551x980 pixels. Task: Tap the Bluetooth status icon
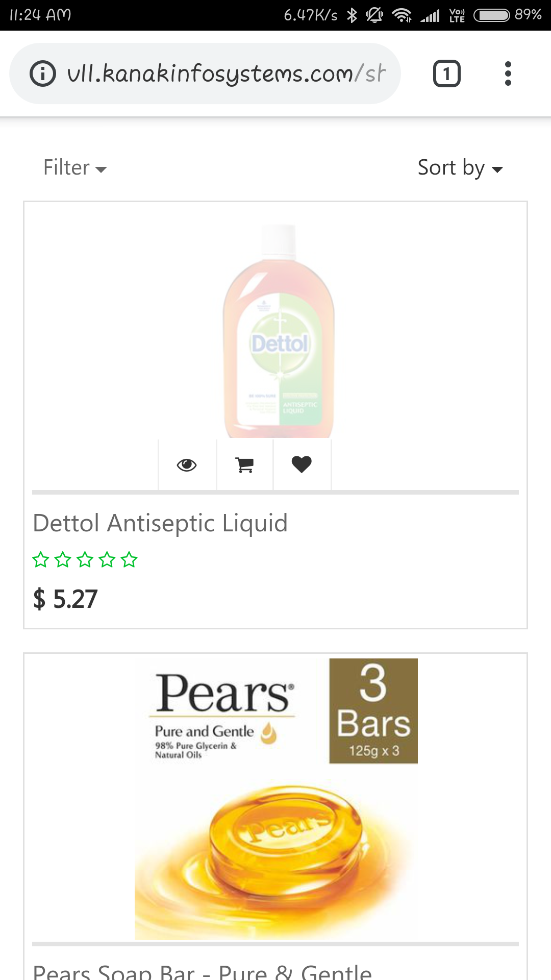[x=352, y=15]
